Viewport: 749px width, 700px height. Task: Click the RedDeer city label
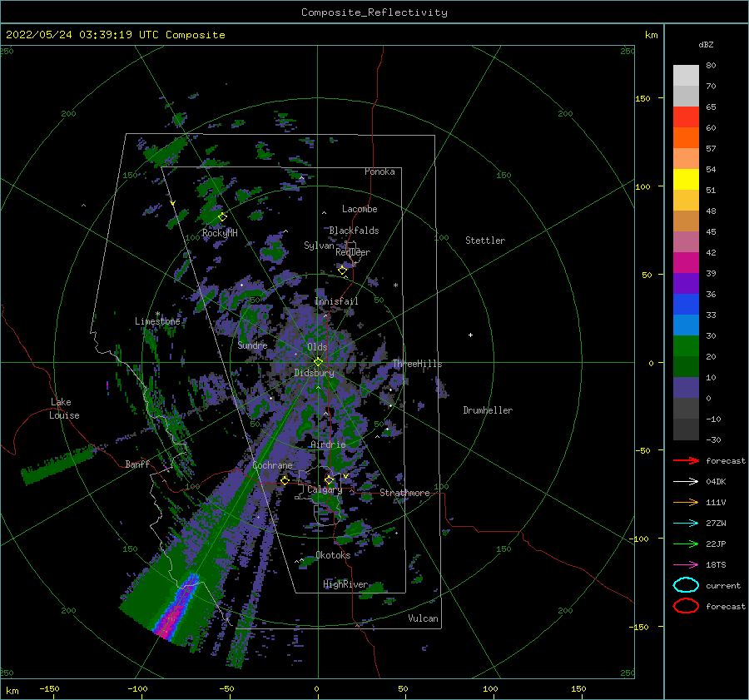[353, 252]
